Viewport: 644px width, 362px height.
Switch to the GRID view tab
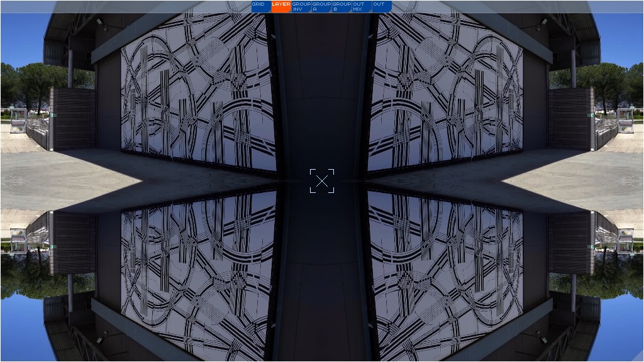coord(261,6)
